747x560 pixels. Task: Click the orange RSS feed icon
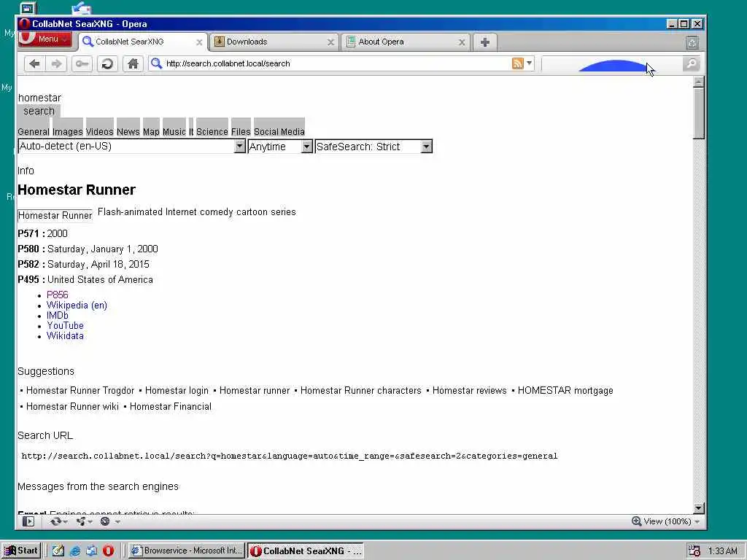coord(517,63)
